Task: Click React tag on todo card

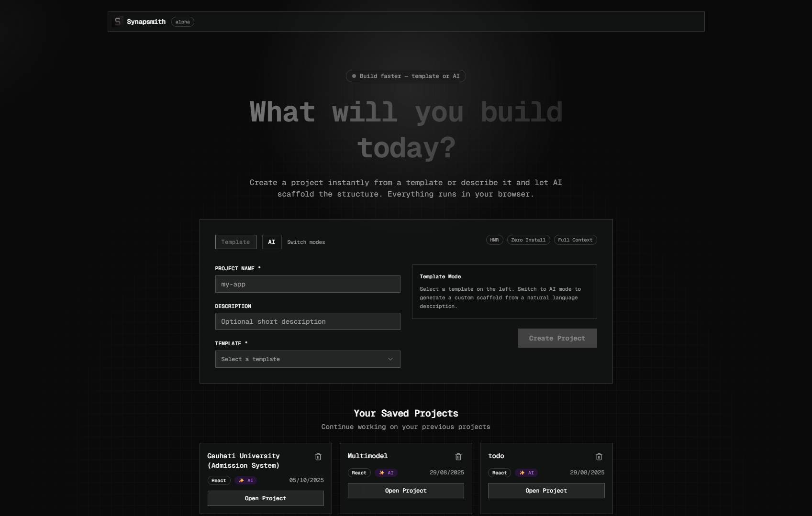Action: coord(499,473)
